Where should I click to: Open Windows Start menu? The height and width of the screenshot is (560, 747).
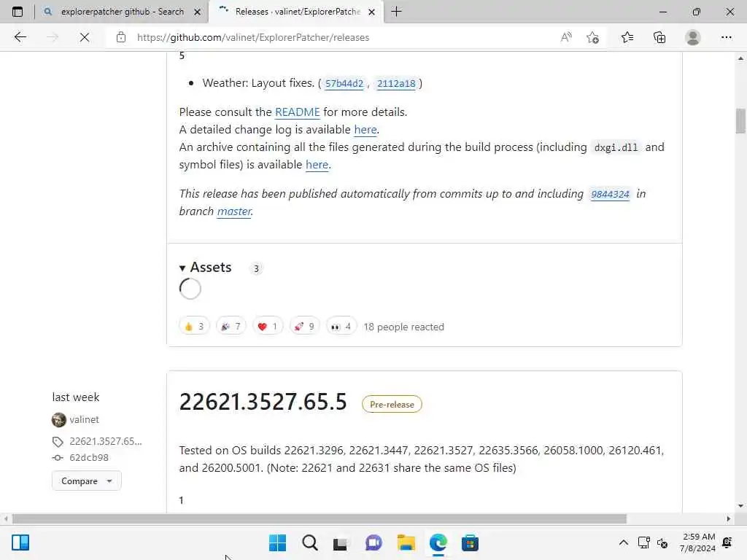click(278, 542)
